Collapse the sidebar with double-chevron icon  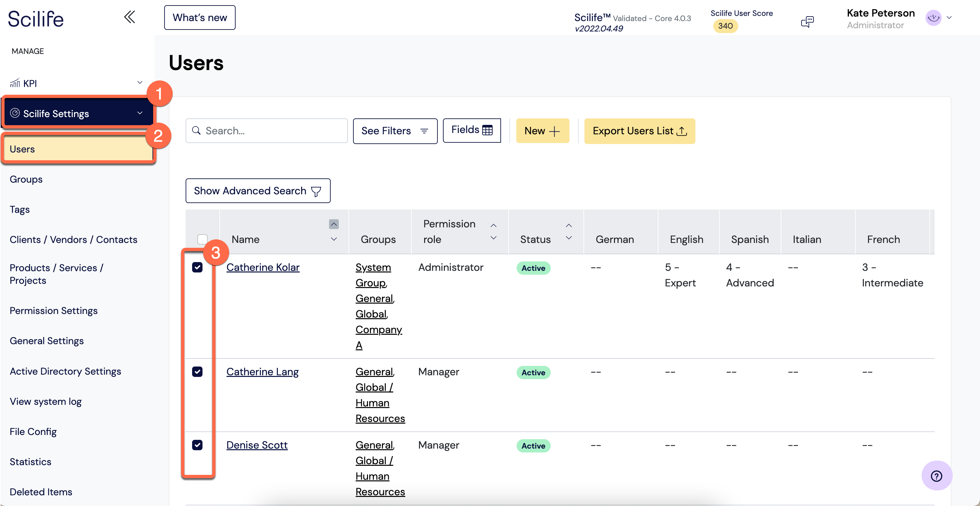pos(129,17)
